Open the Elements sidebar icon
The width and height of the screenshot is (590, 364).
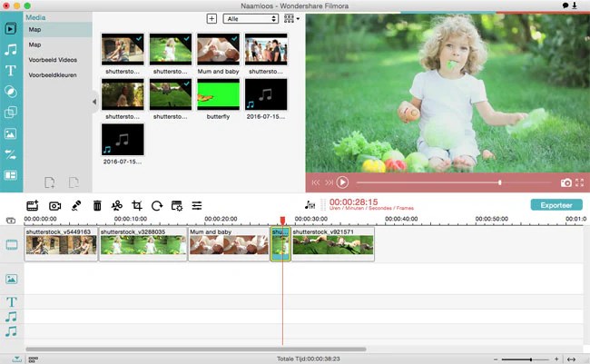coord(11,133)
